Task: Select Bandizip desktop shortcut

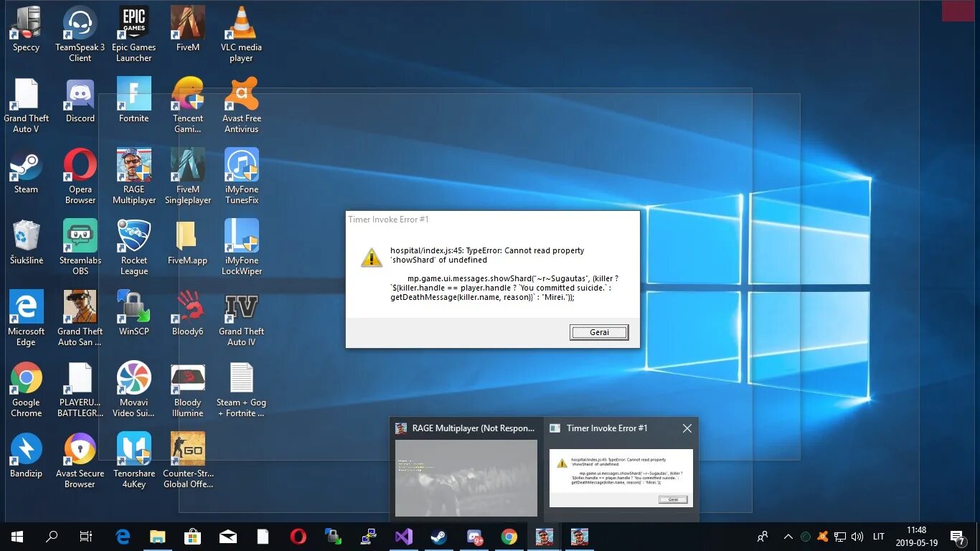Action: [26, 456]
